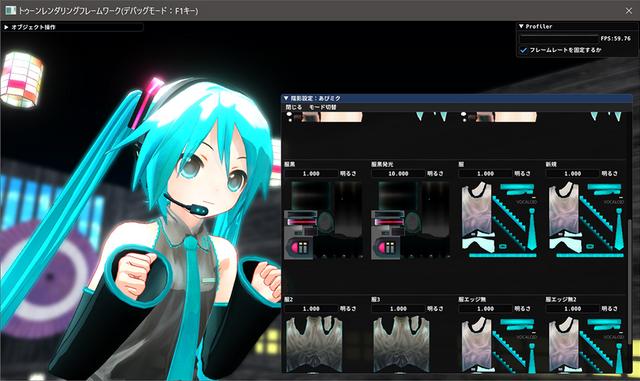Click the 服エッジ無2 brightness value field
The width and height of the screenshot is (640, 381).
[573, 309]
